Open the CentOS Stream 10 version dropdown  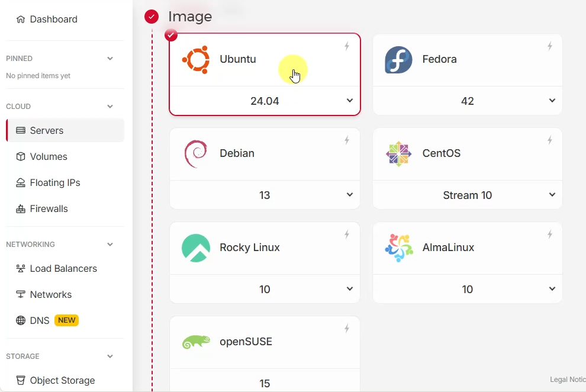click(x=552, y=195)
